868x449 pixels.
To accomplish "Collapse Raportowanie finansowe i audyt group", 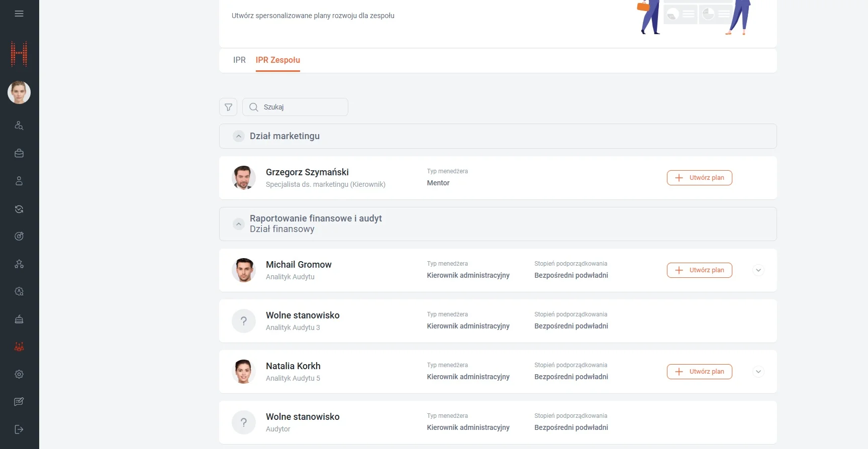I will (239, 224).
